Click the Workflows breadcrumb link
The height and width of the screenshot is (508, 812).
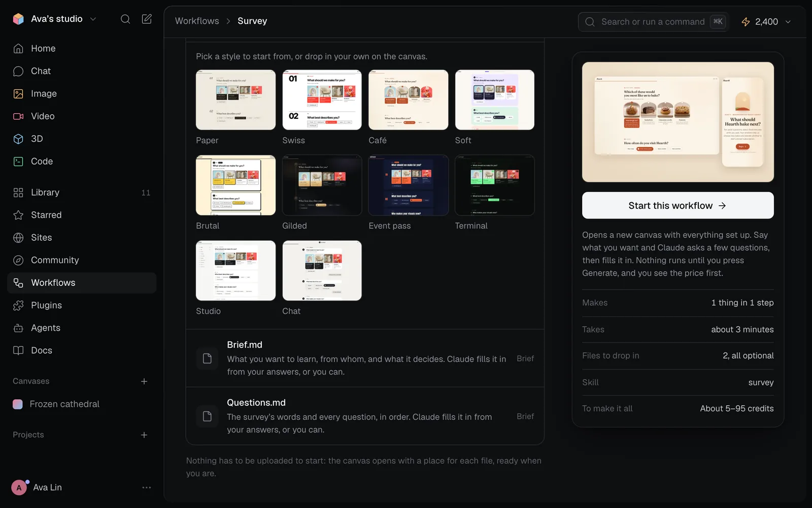coord(197,21)
